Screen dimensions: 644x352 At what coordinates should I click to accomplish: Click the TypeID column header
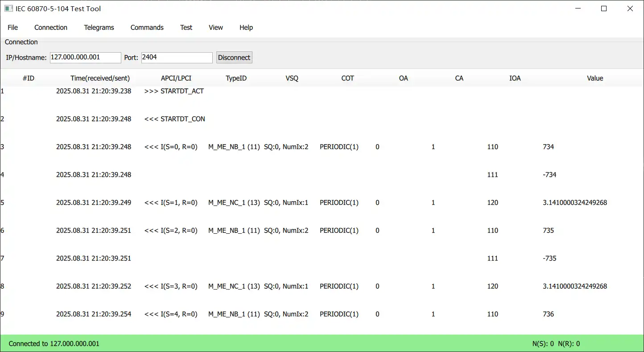(236, 79)
